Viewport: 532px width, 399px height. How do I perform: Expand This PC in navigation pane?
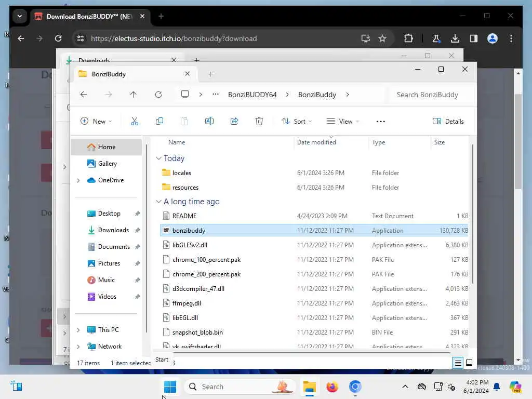78,330
